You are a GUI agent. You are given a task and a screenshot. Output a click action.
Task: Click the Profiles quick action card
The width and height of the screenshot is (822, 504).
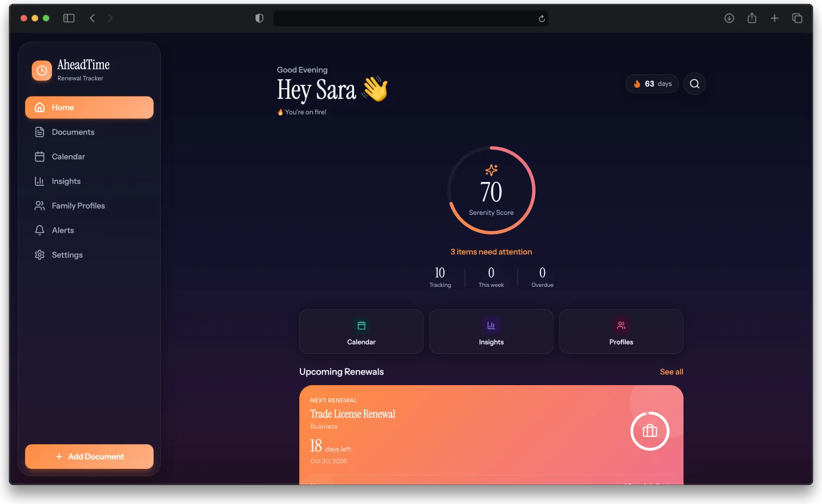point(621,332)
